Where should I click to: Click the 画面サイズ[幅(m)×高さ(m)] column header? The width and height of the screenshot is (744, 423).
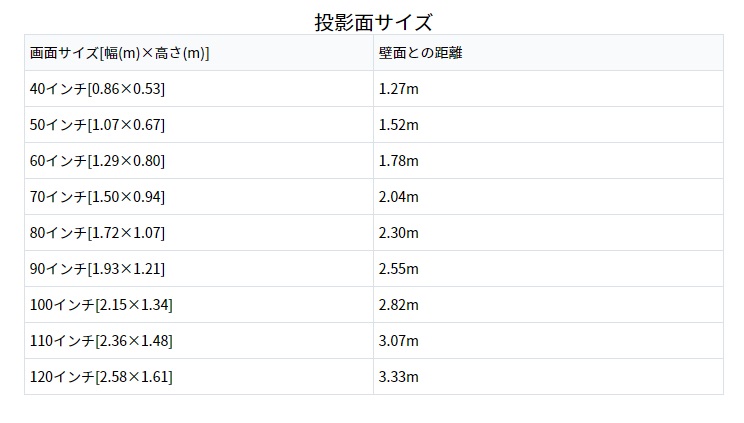[x=119, y=53]
